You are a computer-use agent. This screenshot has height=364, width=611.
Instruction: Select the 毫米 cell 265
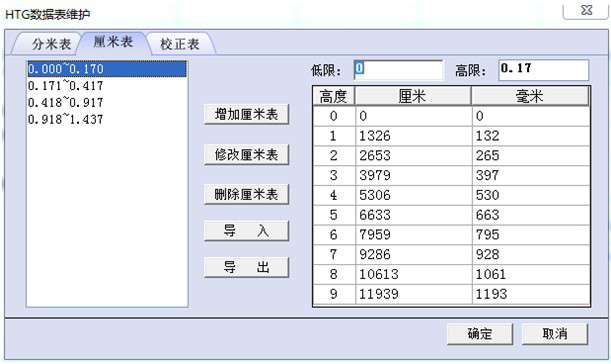coord(531,156)
